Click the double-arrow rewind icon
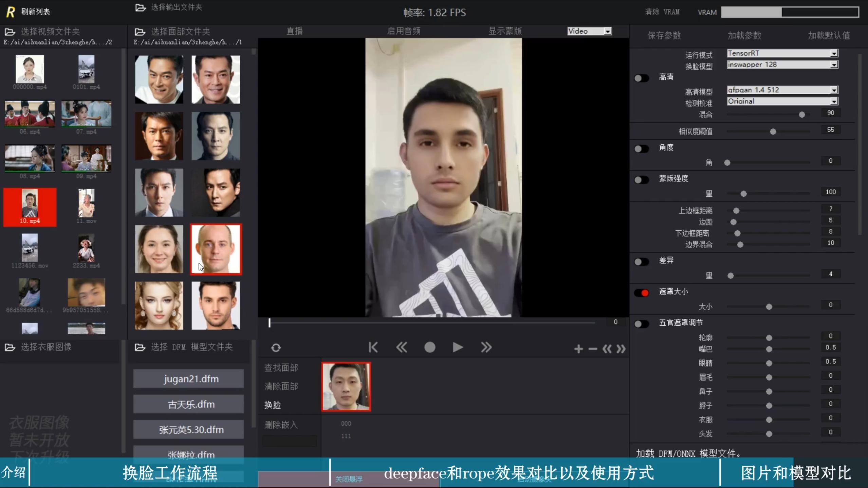The image size is (868, 488). point(402,347)
